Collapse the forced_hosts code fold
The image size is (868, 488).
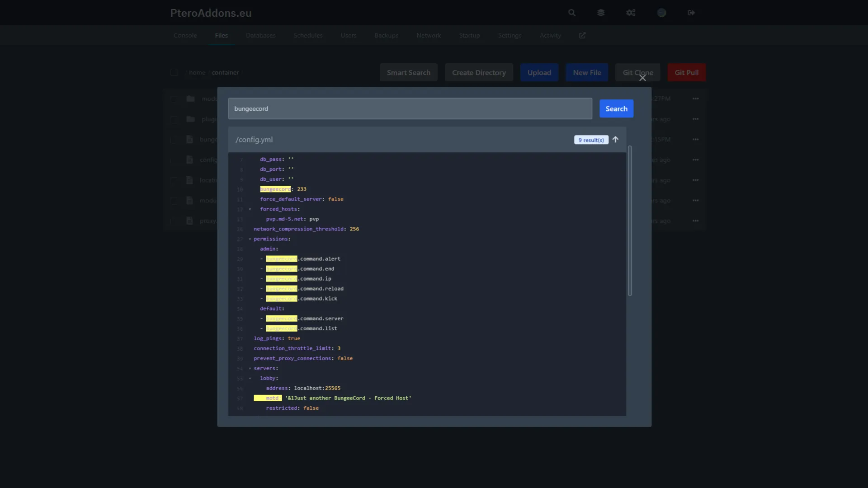250,209
